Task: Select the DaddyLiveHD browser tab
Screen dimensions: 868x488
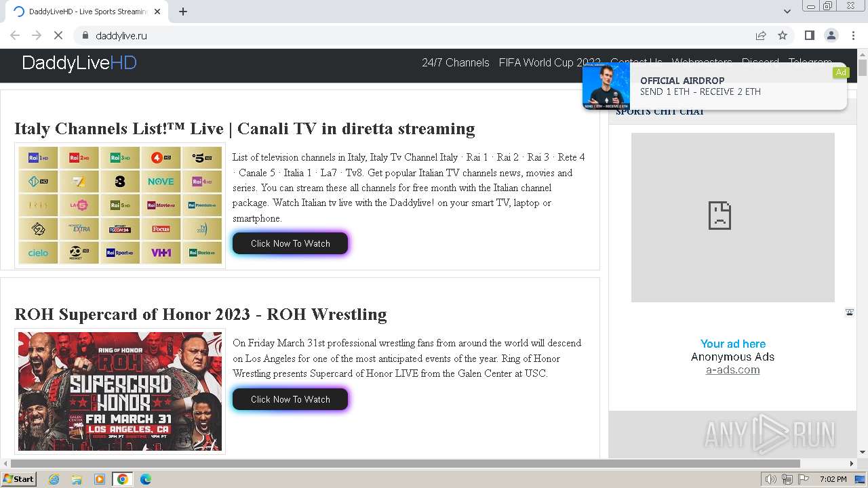Action: pos(88,12)
